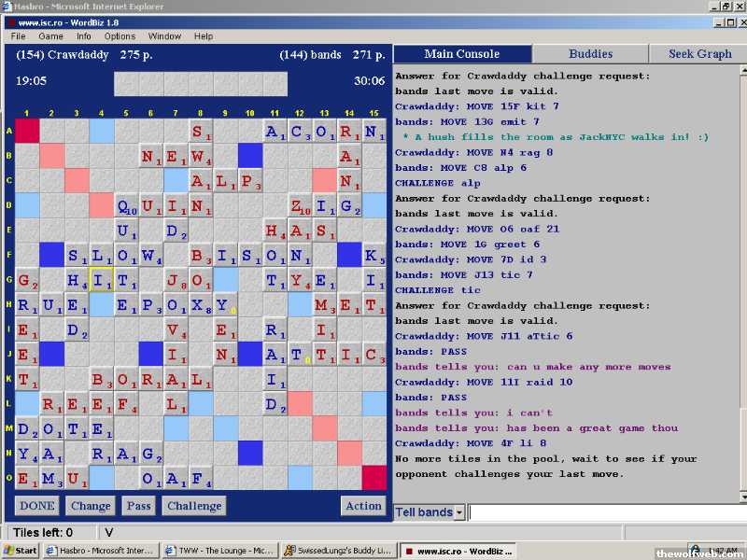Select the yellow-highlighted I tile
This screenshot has height=560, width=747.
point(102,279)
